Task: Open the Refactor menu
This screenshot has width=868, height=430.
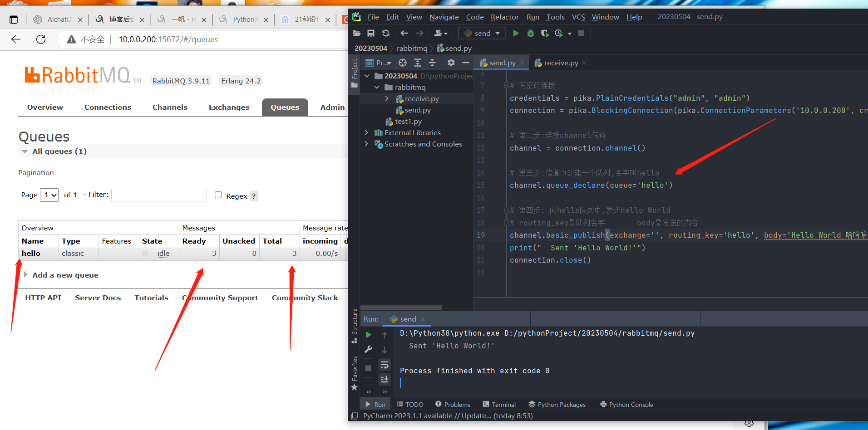Action: click(504, 17)
